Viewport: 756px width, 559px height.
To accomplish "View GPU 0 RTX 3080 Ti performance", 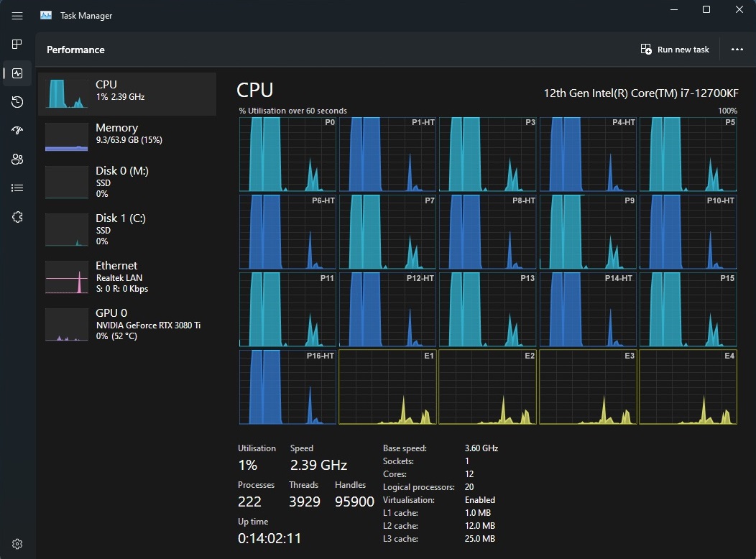I will tap(127, 324).
